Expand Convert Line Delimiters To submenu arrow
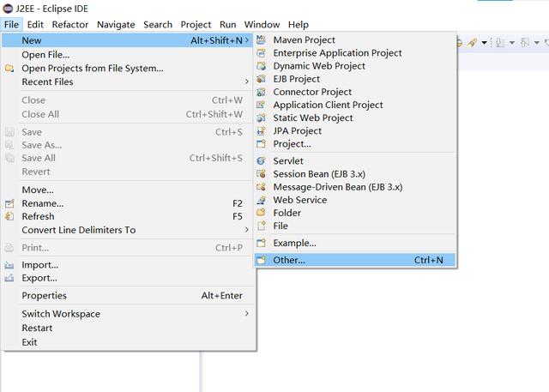 pyautogui.click(x=247, y=230)
